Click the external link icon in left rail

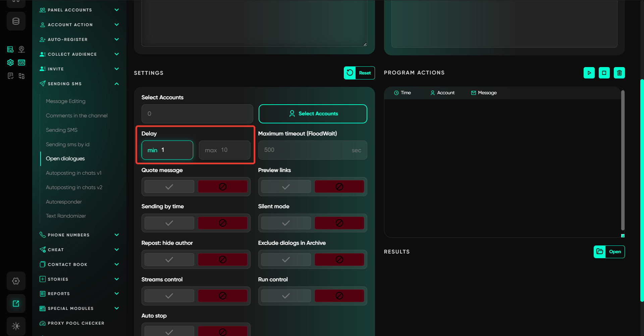click(x=16, y=303)
